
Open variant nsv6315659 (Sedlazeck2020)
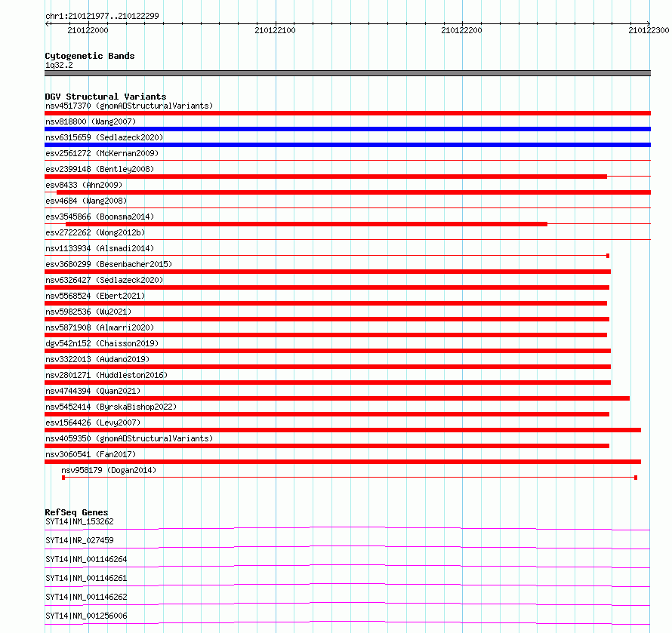(x=104, y=137)
